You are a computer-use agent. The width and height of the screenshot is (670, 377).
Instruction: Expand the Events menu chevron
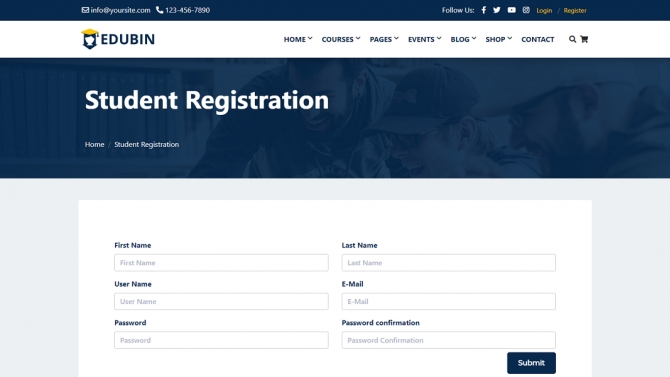[439, 38]
